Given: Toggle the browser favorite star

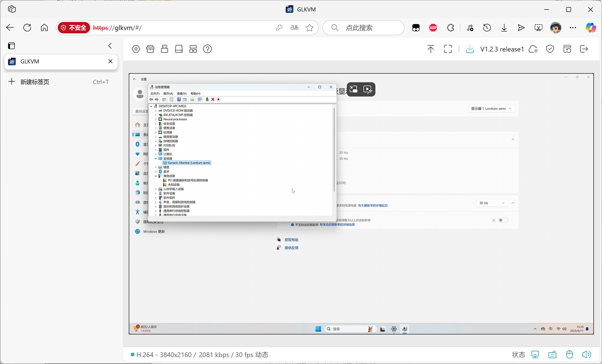Looking at the screenshot, I should (310, 28).
